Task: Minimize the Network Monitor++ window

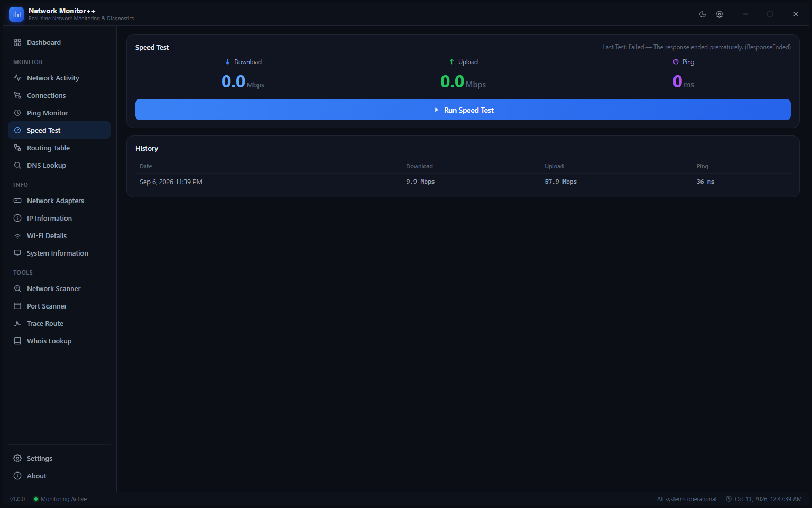Action: point(745,14)
